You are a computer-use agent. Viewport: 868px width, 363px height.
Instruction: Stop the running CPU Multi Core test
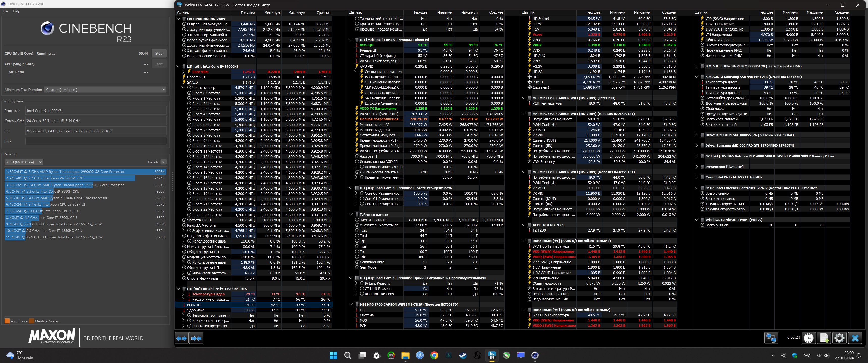159,53
